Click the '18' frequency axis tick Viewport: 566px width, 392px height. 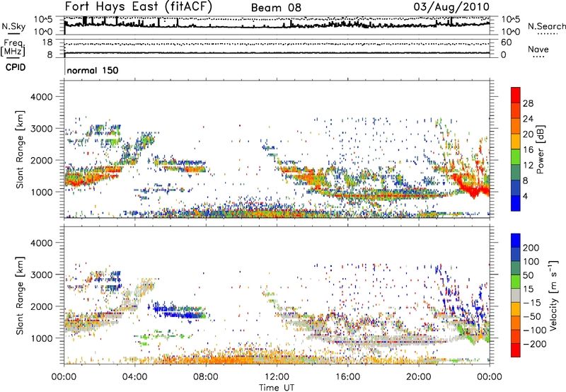(47, 42)
